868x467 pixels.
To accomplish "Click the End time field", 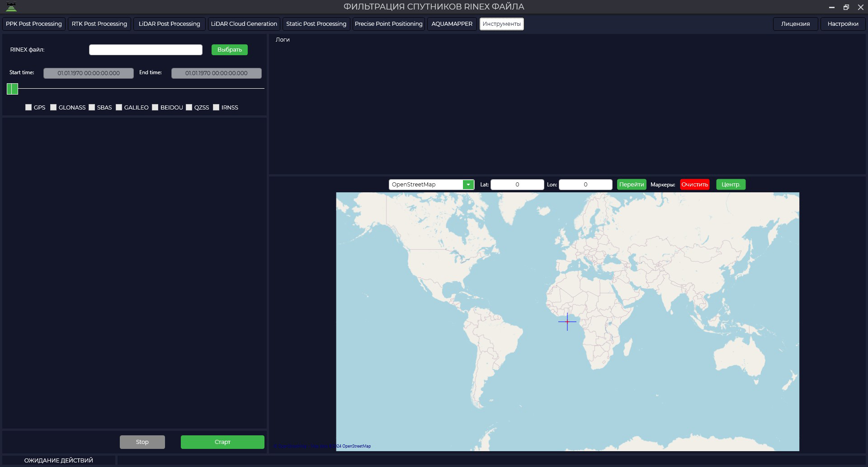I will [x=217, y=73].
